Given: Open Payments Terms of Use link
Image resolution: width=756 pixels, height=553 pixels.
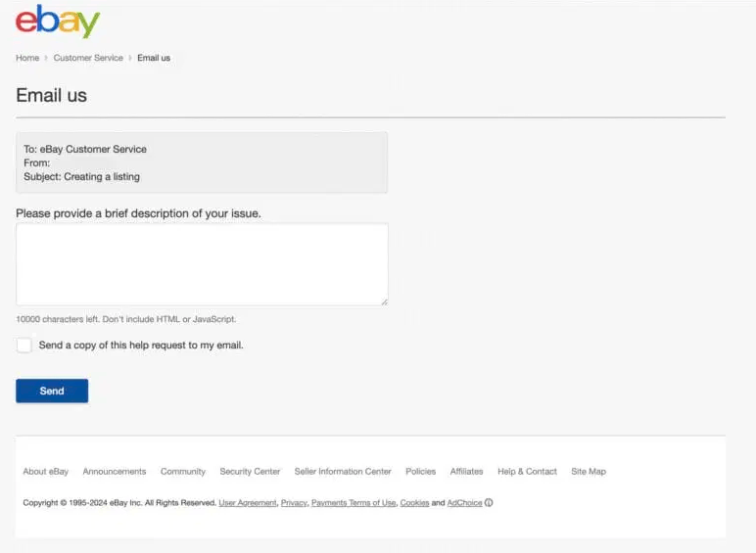Looking at the screenshot, I should [x=354, y=503].
